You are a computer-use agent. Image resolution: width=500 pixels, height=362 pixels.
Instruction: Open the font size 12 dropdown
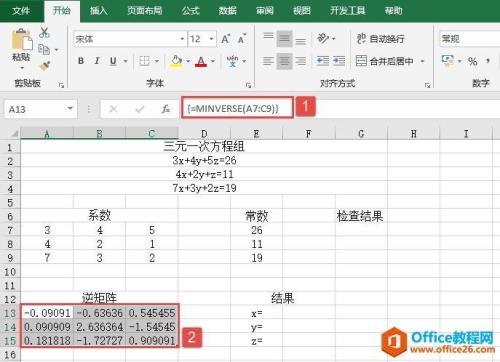click(x=212, y=39)
